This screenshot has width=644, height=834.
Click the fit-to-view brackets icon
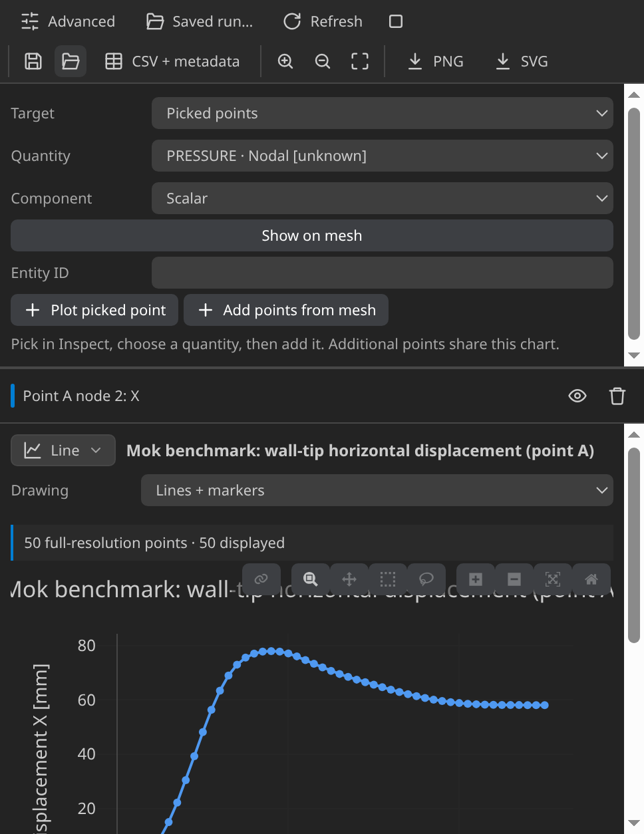pyautogui.click(x=360, y=61)
